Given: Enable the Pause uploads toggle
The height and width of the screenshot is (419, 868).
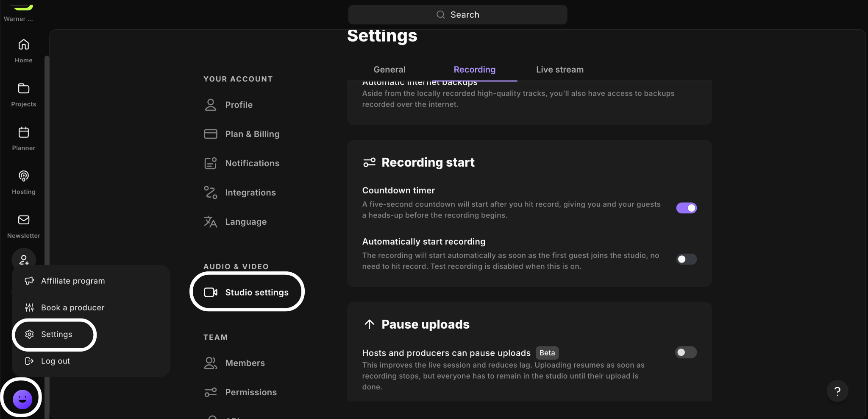Looking at the screenshot, I should [686, 352].
